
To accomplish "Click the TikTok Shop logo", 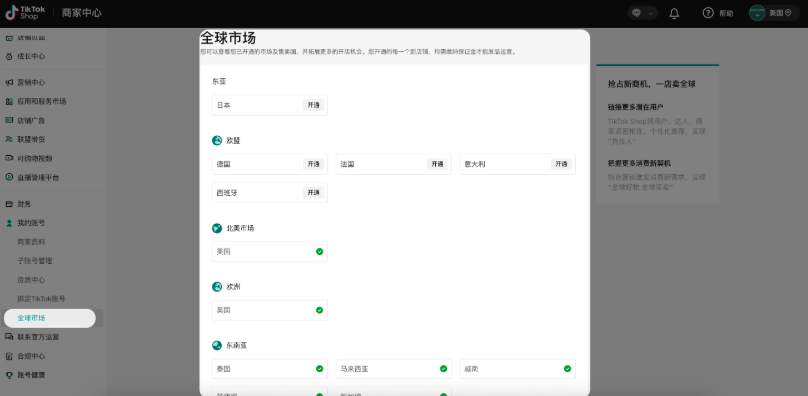I will click(x=25, y=13).
